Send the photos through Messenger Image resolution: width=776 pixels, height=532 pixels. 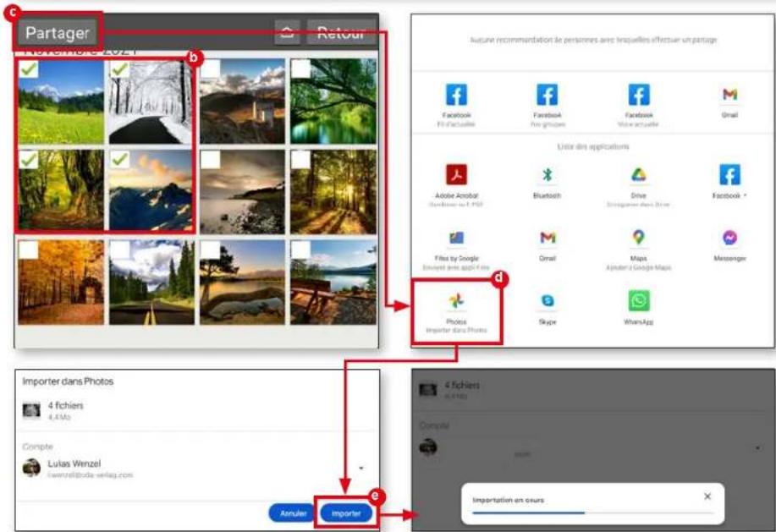[729, 245]
